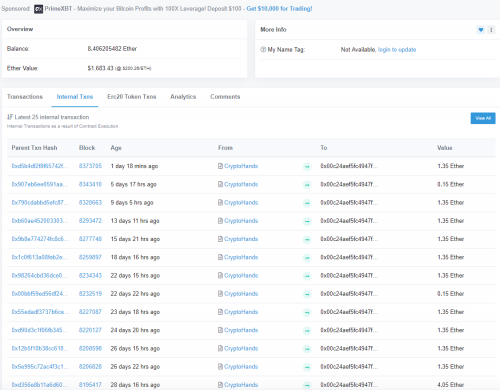Open block 8373705 link

pyautogui.click(x=90, y=166)
